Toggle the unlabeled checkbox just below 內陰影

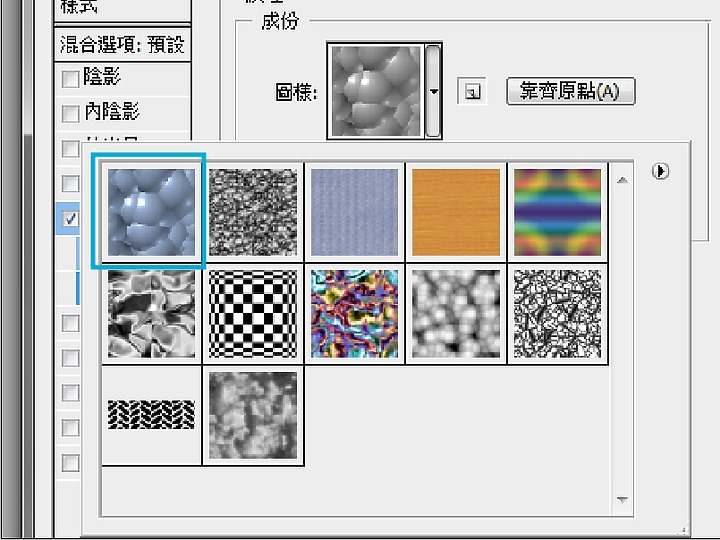[70, 148]
